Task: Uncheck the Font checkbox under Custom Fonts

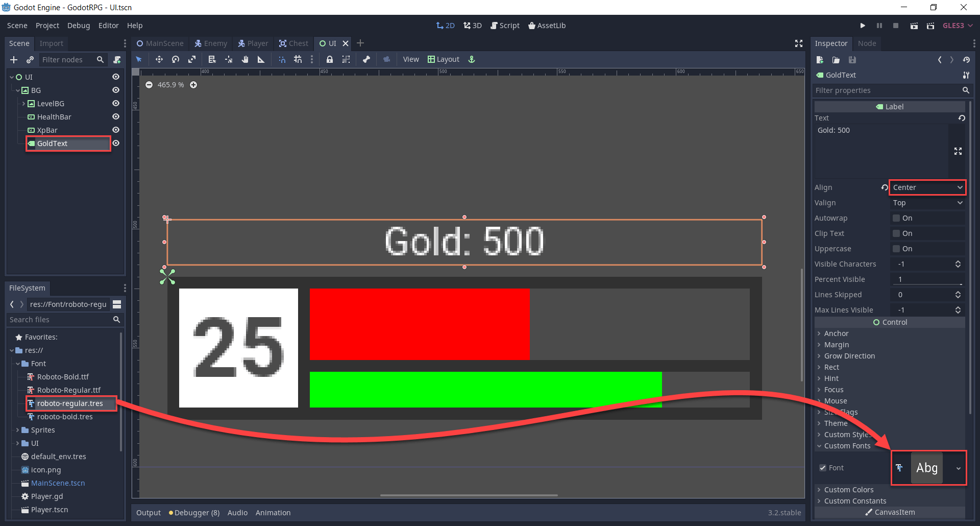Action: (823, 468)
